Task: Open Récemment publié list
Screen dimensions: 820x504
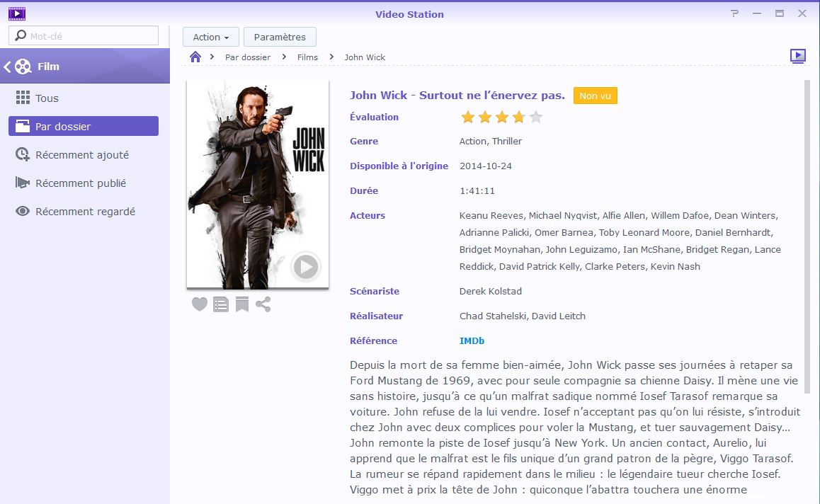Action: click(84, 183)
